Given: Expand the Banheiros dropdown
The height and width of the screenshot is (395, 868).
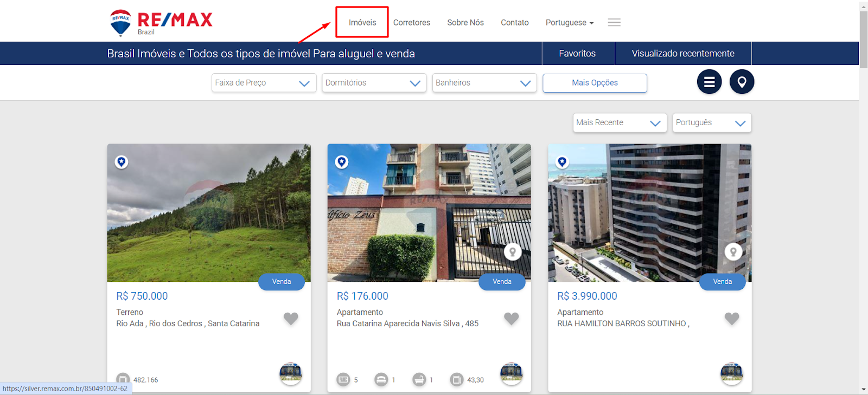Looking at the screenshot, I should 484,83.
